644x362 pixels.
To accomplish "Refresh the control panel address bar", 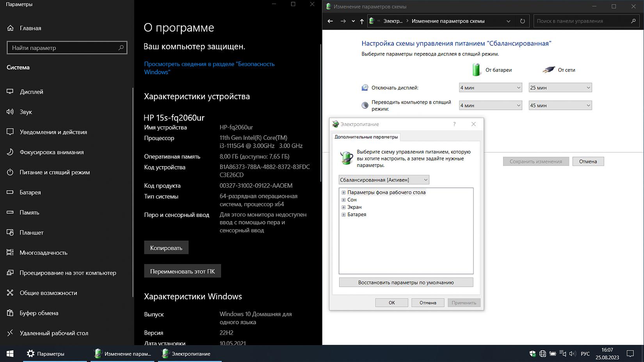I will click(523, 21).
